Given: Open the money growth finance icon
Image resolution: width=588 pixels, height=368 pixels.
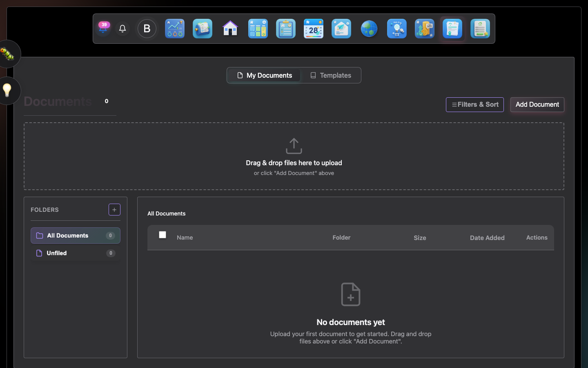Looking at the screenshot, I should (x=424, y=29).
